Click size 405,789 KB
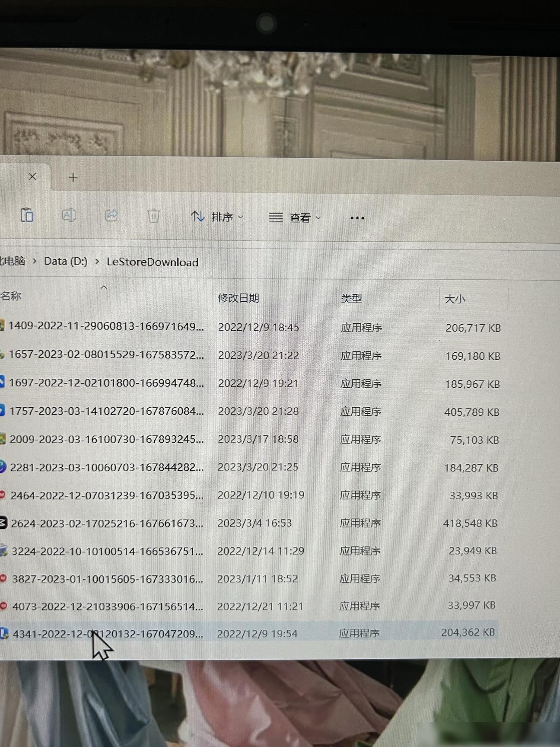This screenshot has width=560, height=747. click(471, 412)
